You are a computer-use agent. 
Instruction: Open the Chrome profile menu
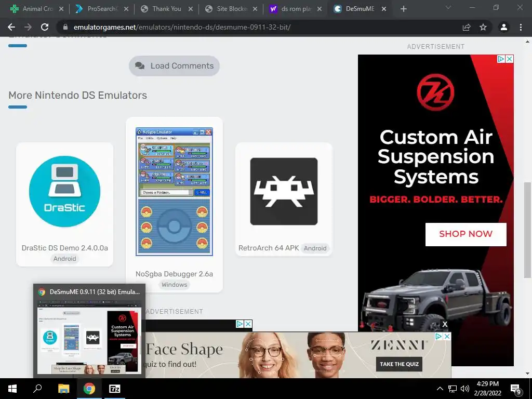tap(504, 27)
